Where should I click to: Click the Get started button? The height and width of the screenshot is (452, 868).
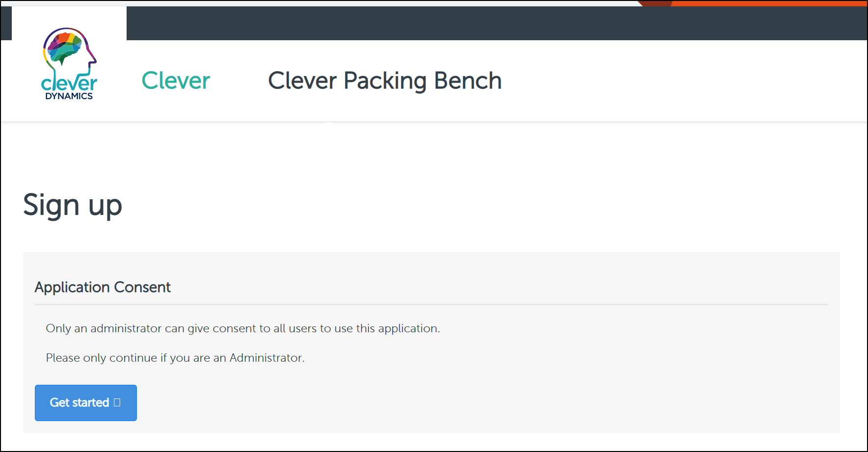click(x=86, y=403)
